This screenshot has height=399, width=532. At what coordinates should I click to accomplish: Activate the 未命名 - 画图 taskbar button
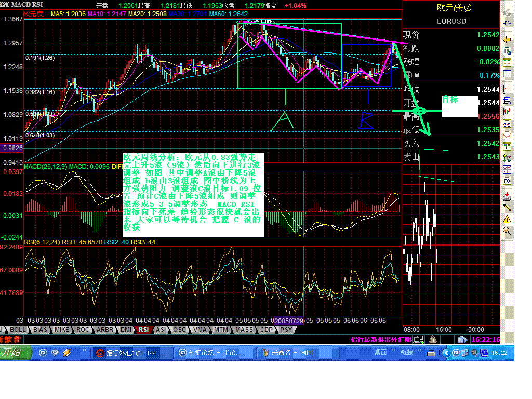pyautogui.click(x=297, y=353)
